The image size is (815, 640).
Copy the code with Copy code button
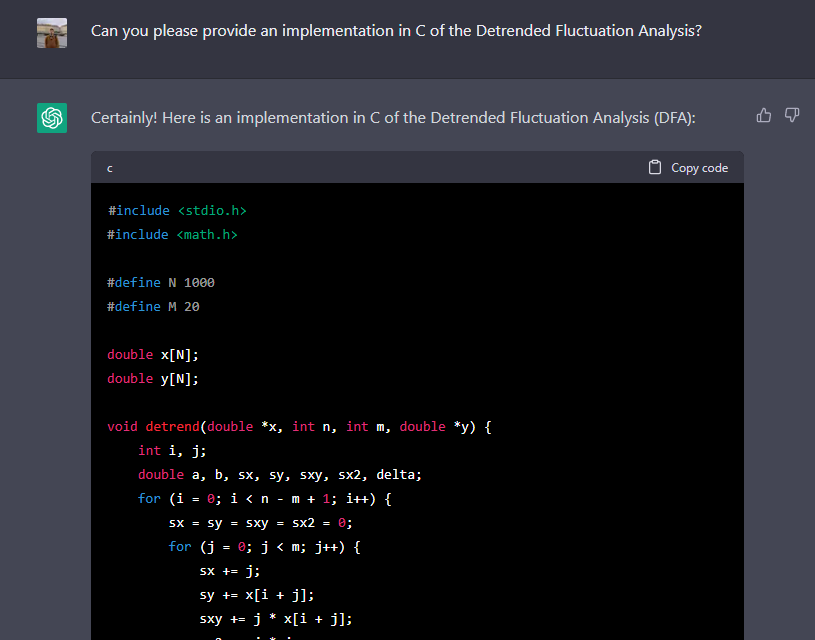(x=688, y=167)
